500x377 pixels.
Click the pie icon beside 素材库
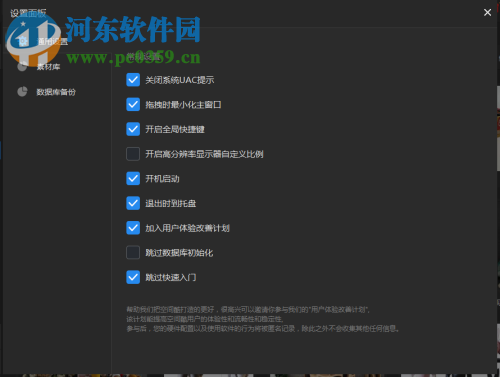click(22, 67)
